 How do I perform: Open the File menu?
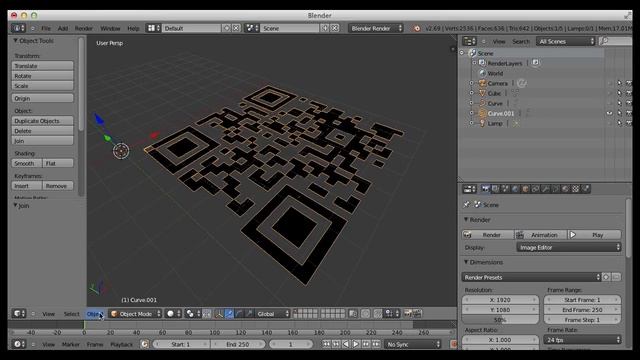[46, 28]
